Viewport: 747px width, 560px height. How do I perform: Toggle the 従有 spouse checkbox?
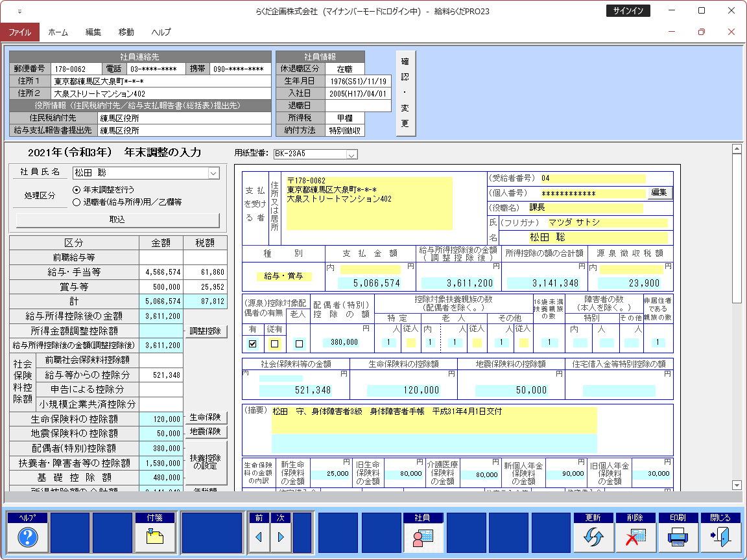click(274, 344)
